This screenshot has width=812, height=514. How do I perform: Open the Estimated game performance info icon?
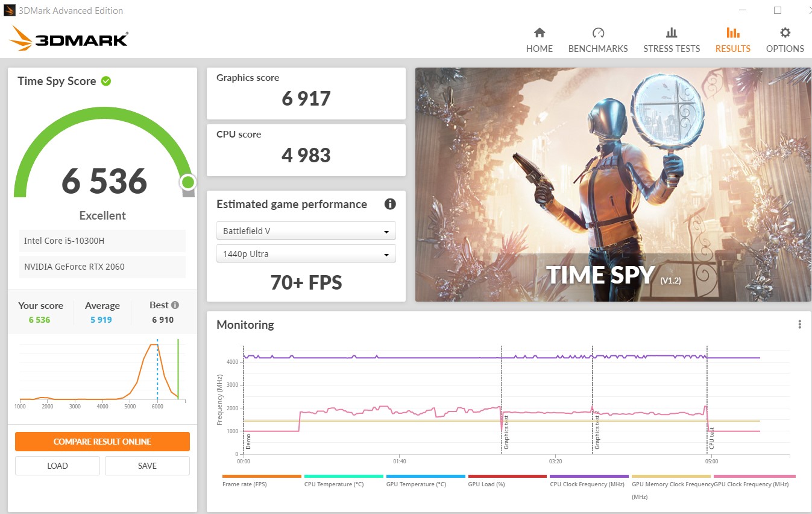390,204
